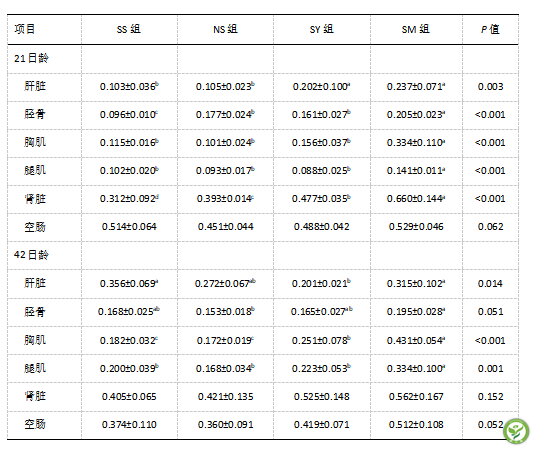
Task: Select the SM 组 column header
Action: coord(416,29)
